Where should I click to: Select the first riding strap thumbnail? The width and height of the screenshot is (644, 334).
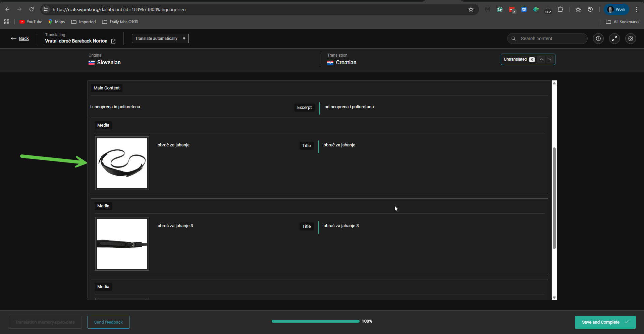(x=122, y=163)
